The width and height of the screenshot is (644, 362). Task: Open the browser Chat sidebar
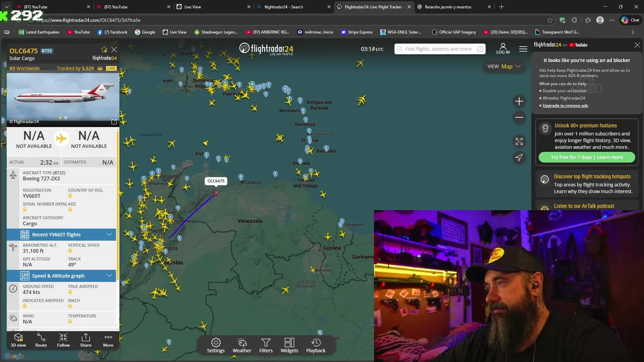pos(630,20)
